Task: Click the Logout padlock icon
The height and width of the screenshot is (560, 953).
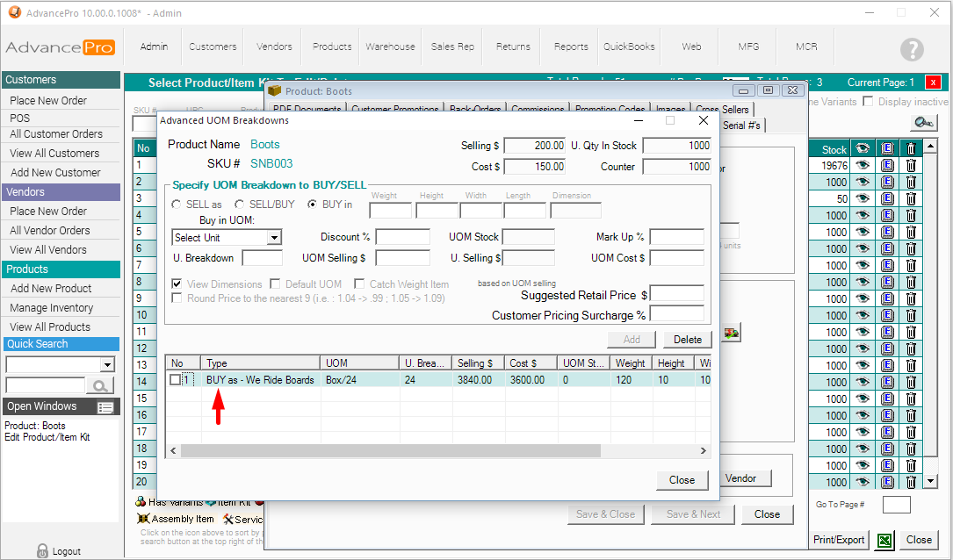Action: 42,551
